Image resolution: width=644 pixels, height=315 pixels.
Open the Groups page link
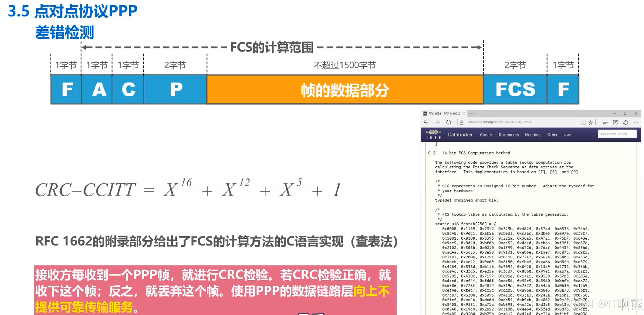(x=486, y=135)
